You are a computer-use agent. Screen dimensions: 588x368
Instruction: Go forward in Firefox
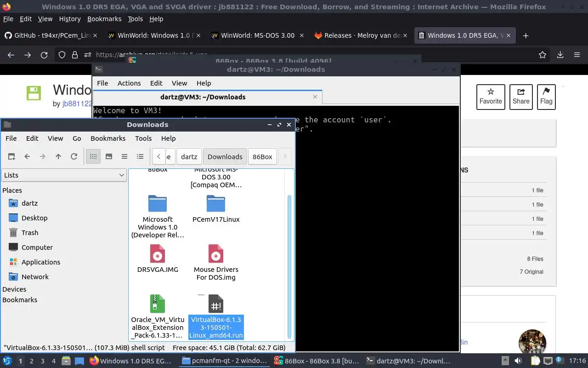click(x=28, y=55)
